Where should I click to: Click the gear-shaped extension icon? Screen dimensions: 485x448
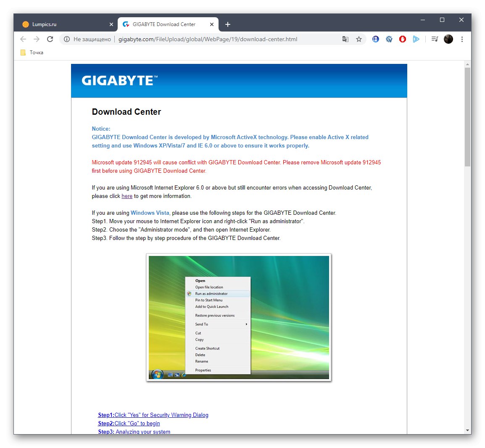coord(389,39)
